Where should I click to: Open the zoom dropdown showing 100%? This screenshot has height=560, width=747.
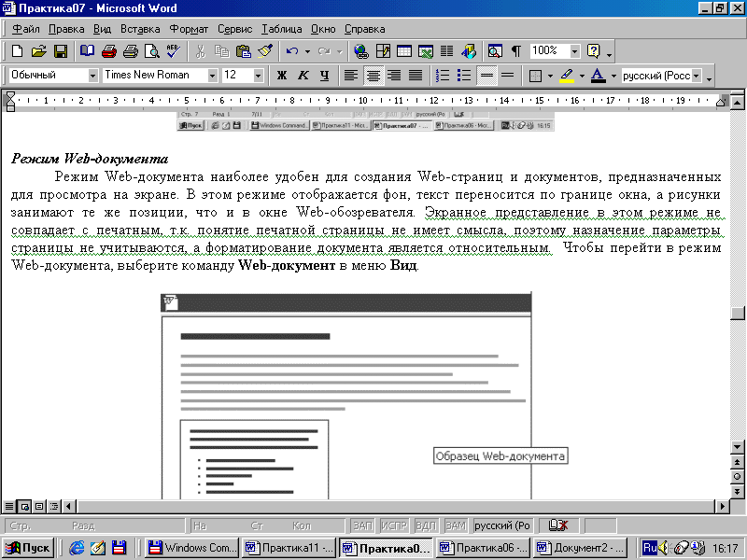[575, 51]
